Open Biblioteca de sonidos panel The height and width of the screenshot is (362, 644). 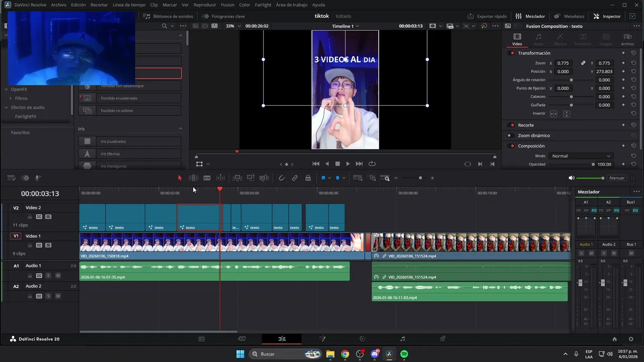[168, 16]
